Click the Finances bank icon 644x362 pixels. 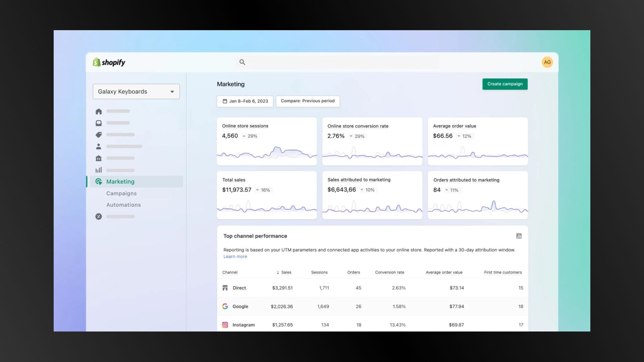click(99, 158)
